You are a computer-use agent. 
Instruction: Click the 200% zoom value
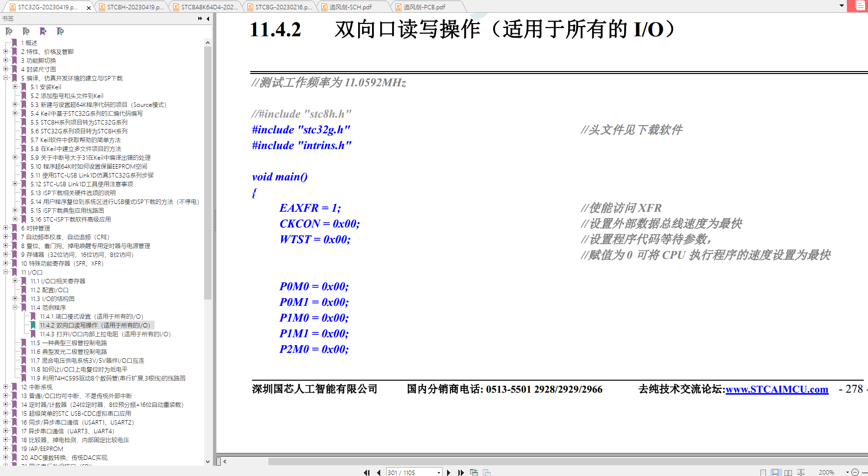[x=827, y=473]
